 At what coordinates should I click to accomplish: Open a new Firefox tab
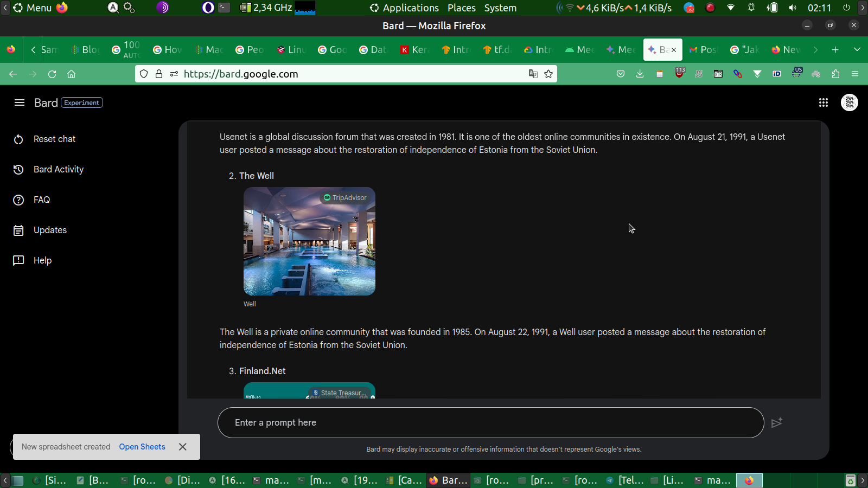pos(835,50)
